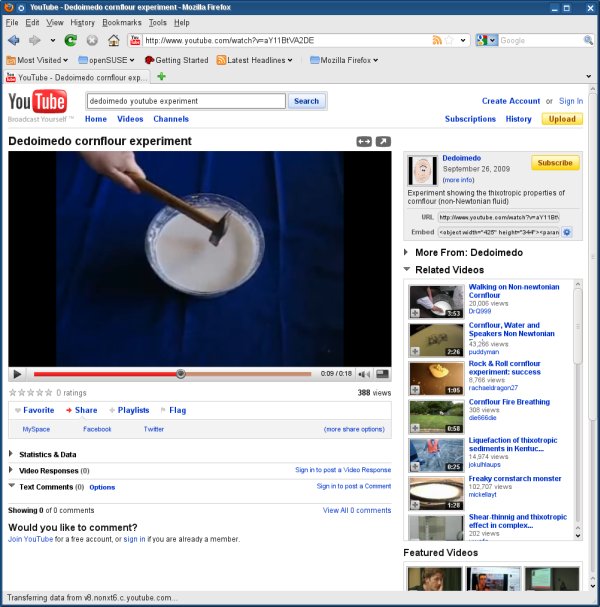Click the browser Forward arrow
This screenshot has width=600, height=607.
35,40
